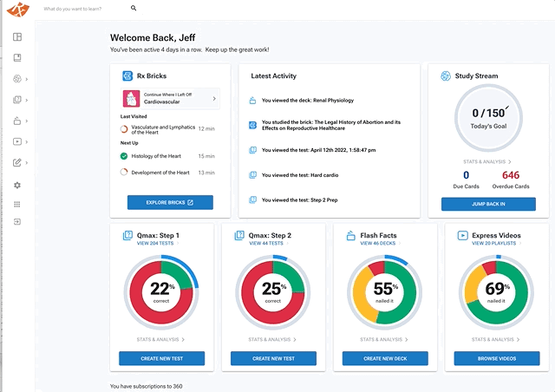Open View 46 Decks link
This screenshot has height=392, width=555.
[381, 244]
